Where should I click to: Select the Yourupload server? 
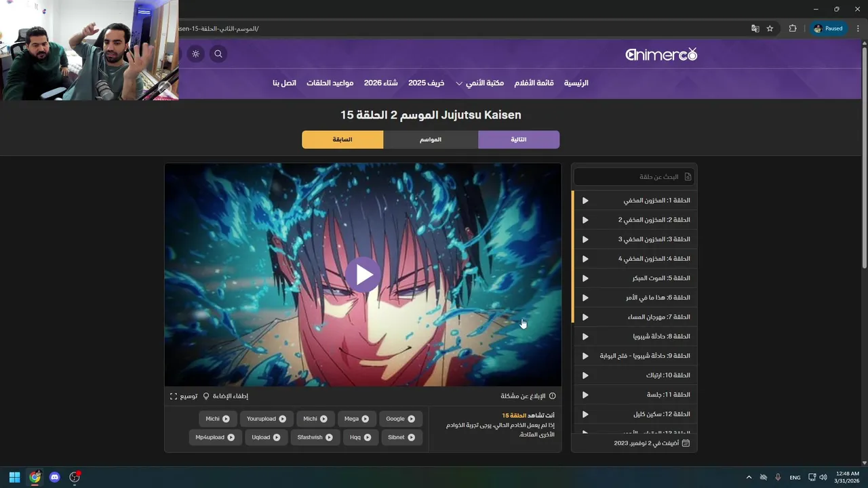click(267, 419)
